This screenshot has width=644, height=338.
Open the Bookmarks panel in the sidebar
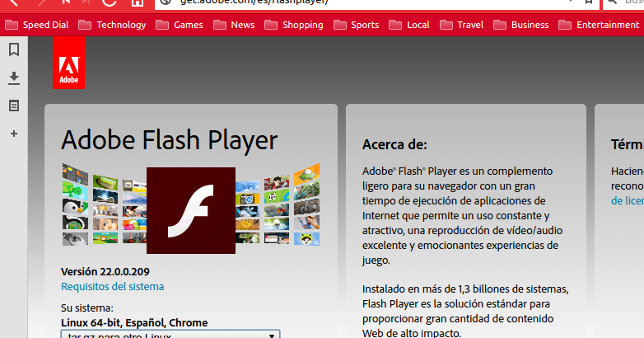(14, 49)
